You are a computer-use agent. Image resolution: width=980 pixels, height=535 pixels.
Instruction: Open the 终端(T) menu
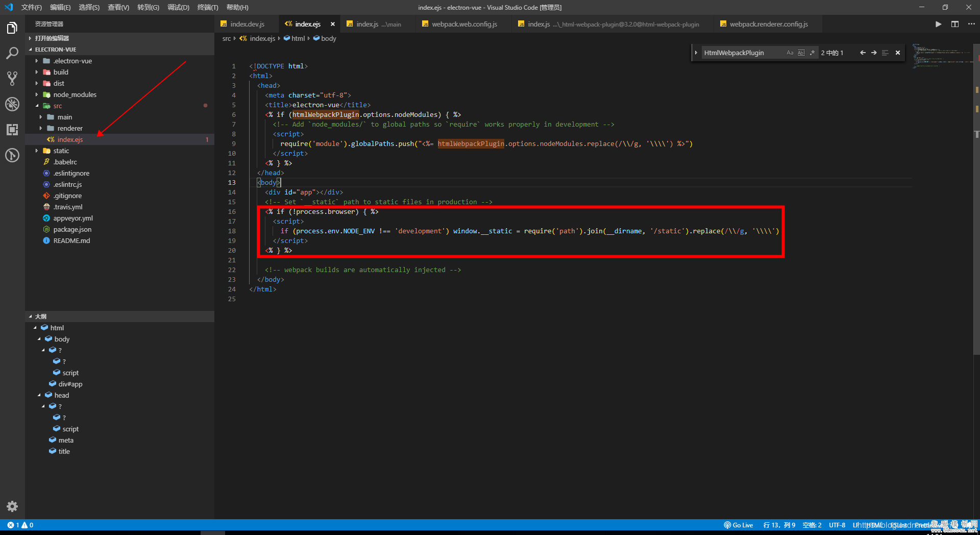[x=207, y=7]
